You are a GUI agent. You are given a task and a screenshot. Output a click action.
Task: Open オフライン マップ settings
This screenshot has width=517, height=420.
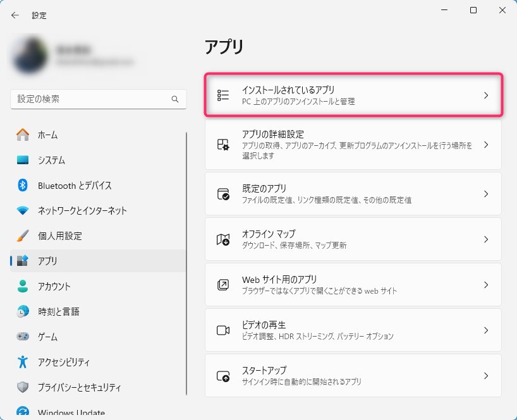pos(353,239)
